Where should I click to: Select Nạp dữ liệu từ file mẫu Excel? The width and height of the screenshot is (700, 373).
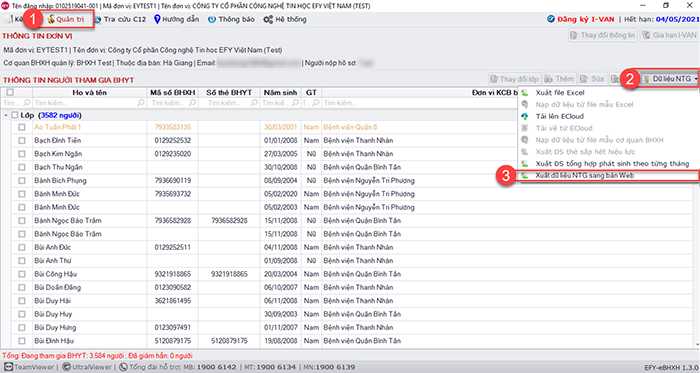point(584,104)
